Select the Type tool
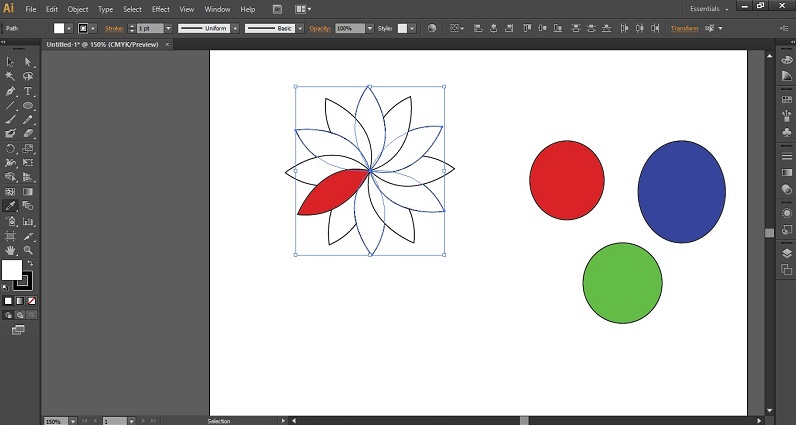 tap(28, 91)
